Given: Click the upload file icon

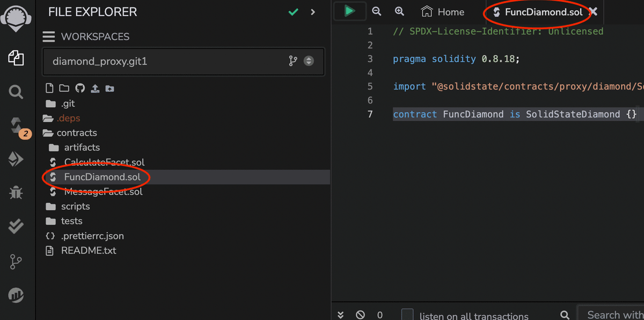Looking at the screenshot, I should coord(95,88).
